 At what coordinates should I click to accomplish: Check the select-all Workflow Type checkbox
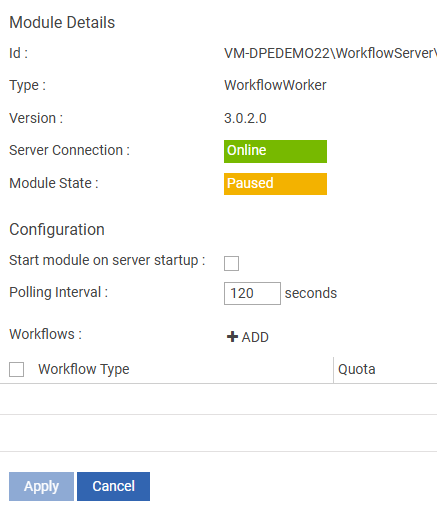pyautogui.click(x=16, y=369)
